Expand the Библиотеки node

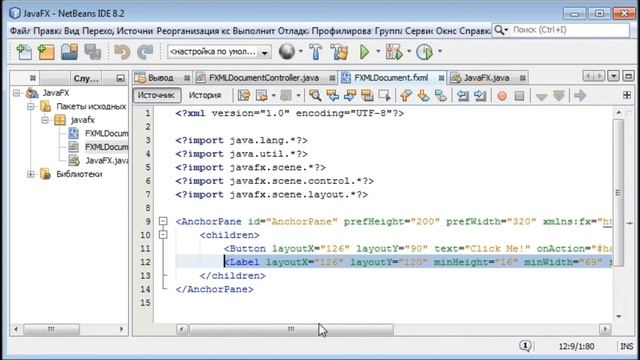[x=31, y=174]
